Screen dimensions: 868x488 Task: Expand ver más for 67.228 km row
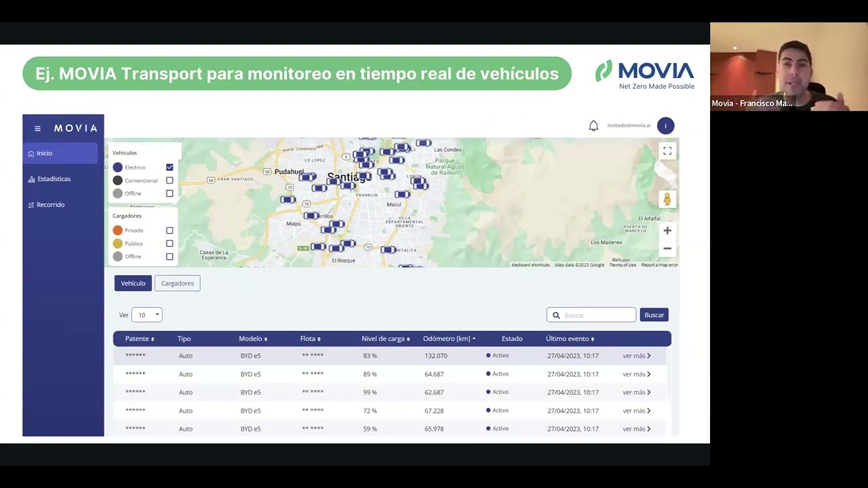tap(637, 411)
